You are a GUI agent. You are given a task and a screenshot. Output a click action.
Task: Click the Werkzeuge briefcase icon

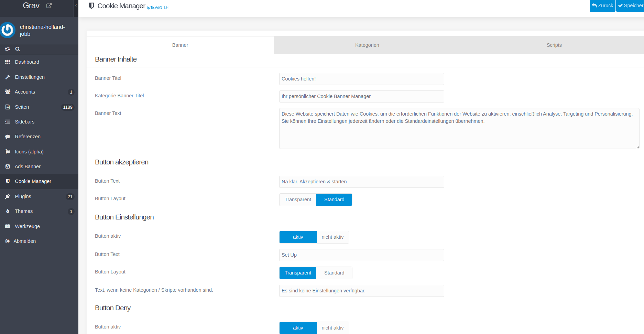tap(8, 226)
